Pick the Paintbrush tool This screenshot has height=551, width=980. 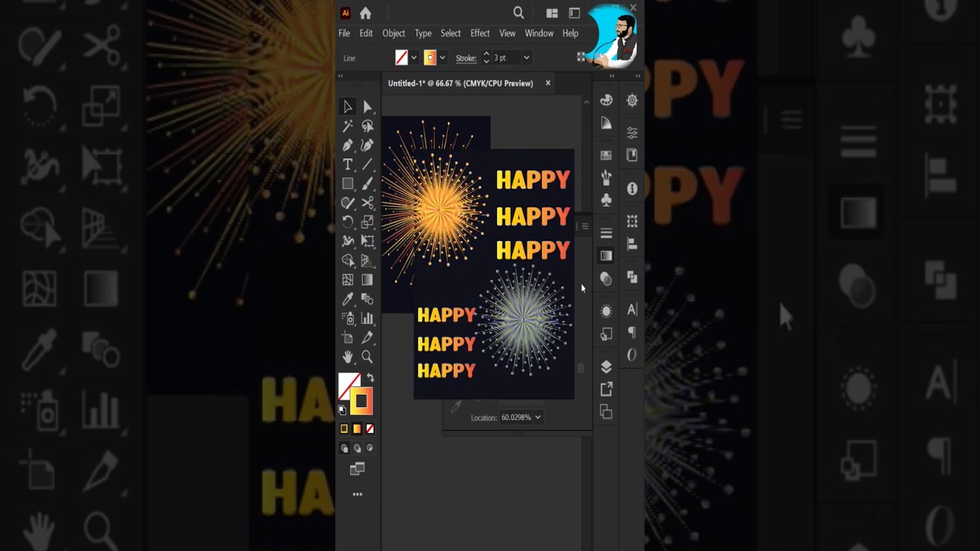367,184
